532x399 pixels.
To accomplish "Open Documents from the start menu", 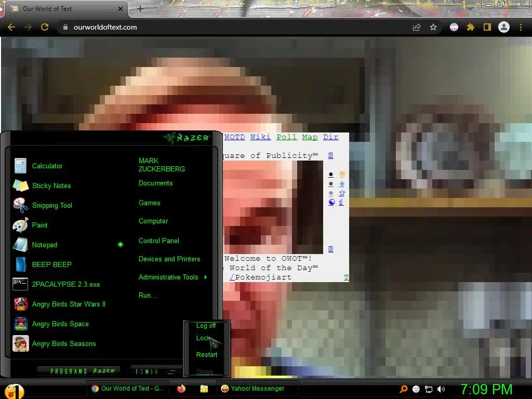I will pos(155,183).
